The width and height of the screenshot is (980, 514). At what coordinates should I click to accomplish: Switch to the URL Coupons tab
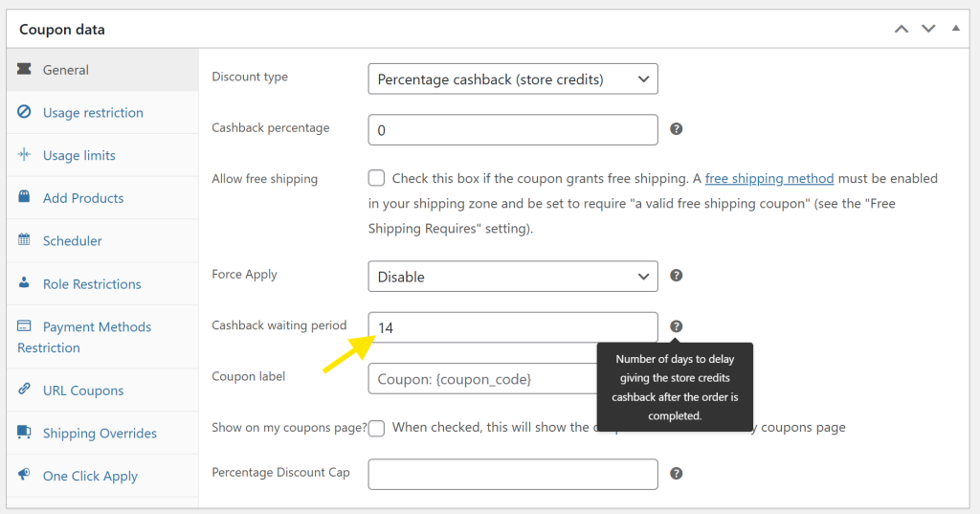coord(102,391)
